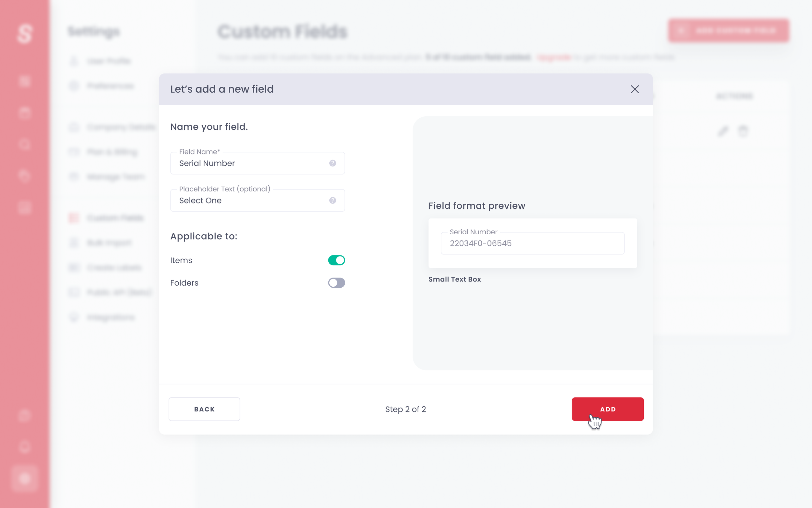The height and width of the screenshot is (508, 812).
Task: Click the Field Name help icon
Action: pyautogui.click(x=332, y=163)
